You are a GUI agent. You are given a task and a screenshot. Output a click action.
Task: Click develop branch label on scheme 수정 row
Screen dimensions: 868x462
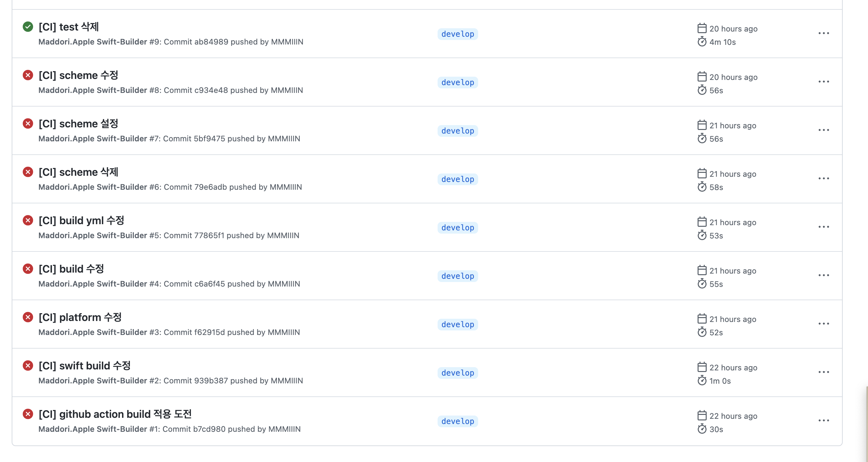(x=458, y=82)
